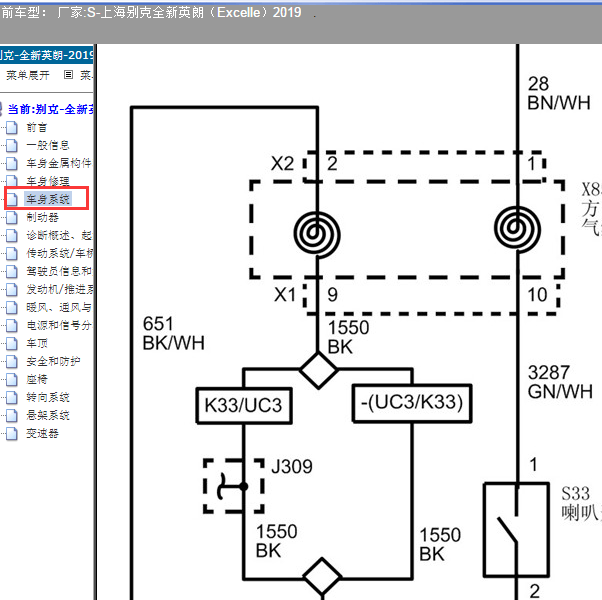This screenshot has width=602, height=600.
Task: Click the 28 BN/WH wire label
Action: pos(559,94)
